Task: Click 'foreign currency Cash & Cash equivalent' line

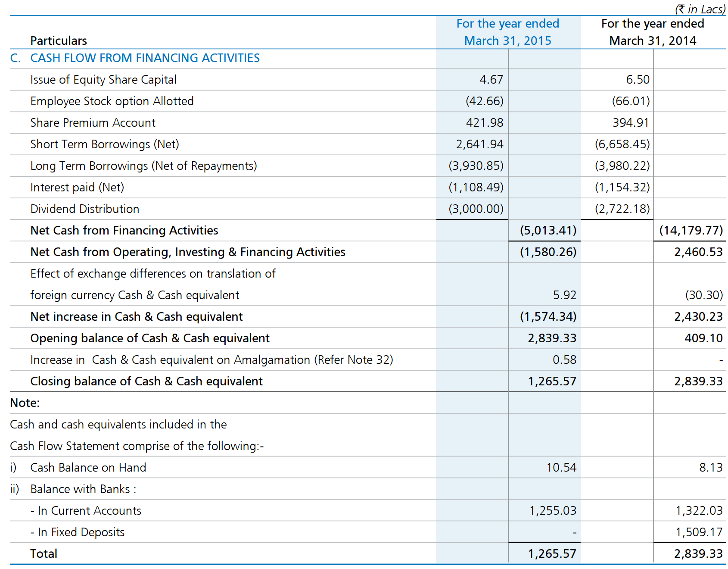Action: point(135,295)
